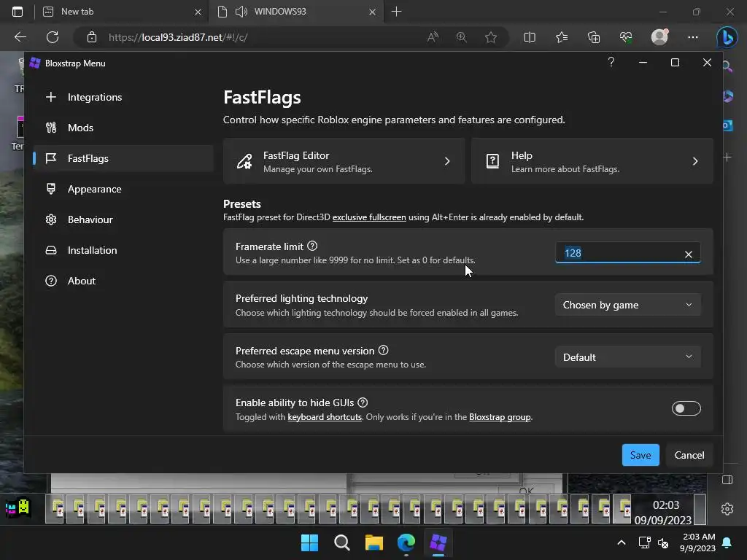Switch to the Installation page
Image resolution: width=747 pixels, height=560 pixels.
(123, 250)
